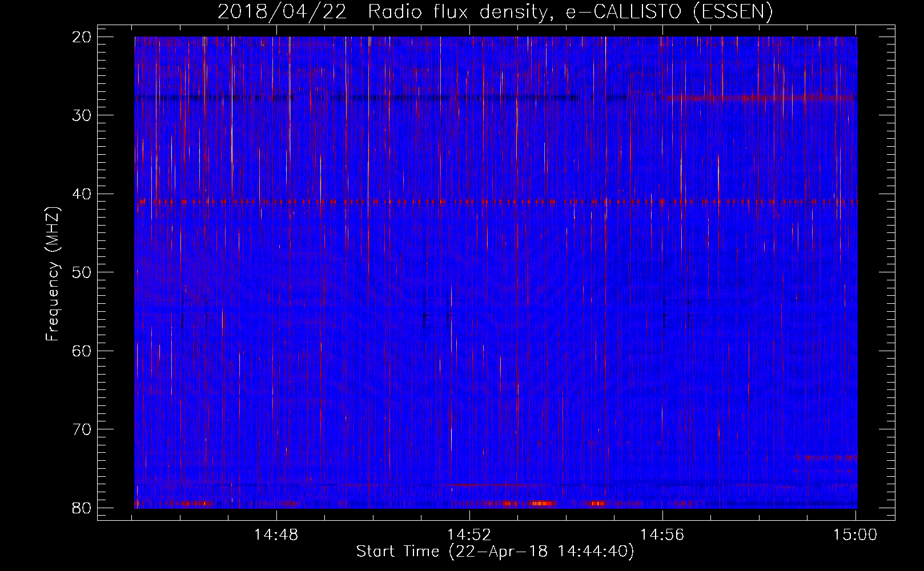Click the 40 MHz frequency tick label
The height and width of the screenshot is (571, 924).
(x=82, y=194)
